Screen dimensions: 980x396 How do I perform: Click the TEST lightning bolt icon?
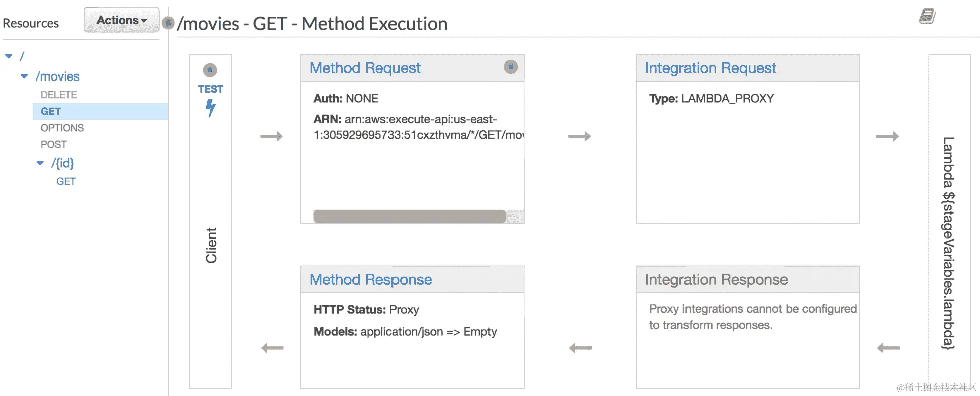[x=211, y=108]
